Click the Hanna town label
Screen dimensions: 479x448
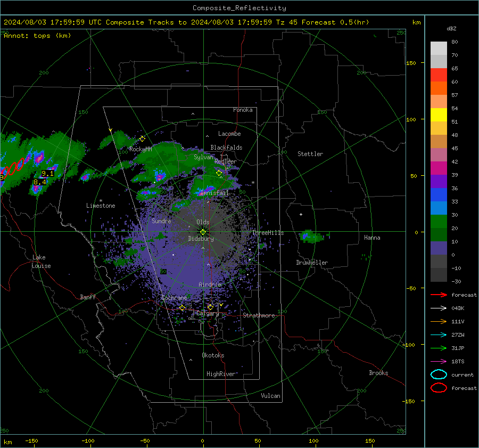coord(372,238)
